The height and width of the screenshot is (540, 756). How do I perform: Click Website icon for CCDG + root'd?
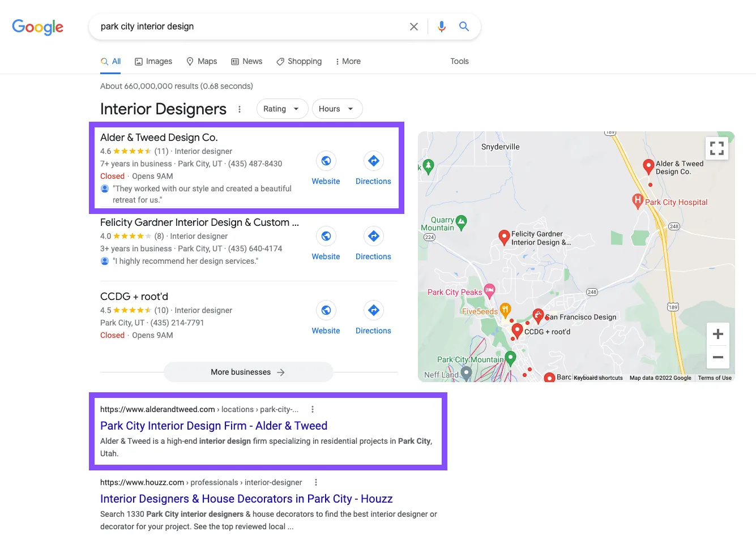click(x=326, y=310)
